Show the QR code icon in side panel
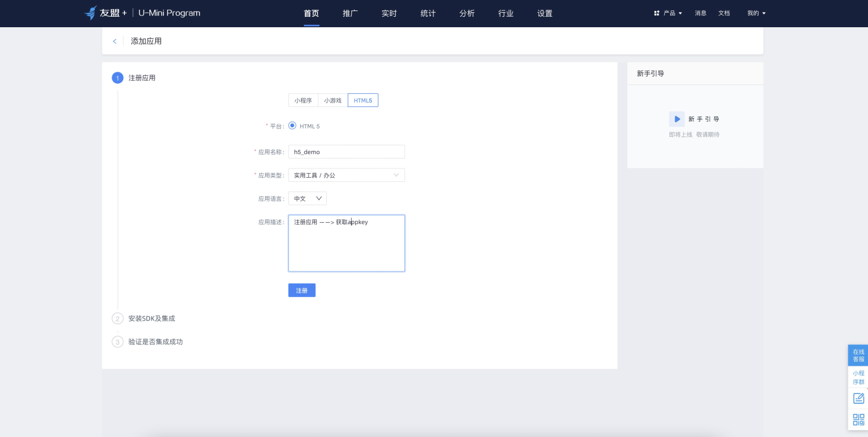Viewport: 868px width, 437px height. pos(859,420)
